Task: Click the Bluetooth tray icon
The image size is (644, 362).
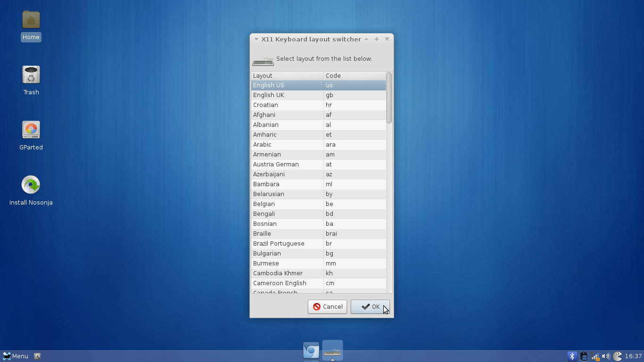Action: coord(572,356)
